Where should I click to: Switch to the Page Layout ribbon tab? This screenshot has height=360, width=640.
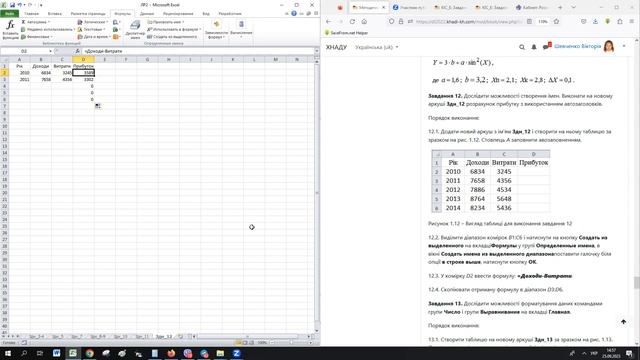point(88,13)
